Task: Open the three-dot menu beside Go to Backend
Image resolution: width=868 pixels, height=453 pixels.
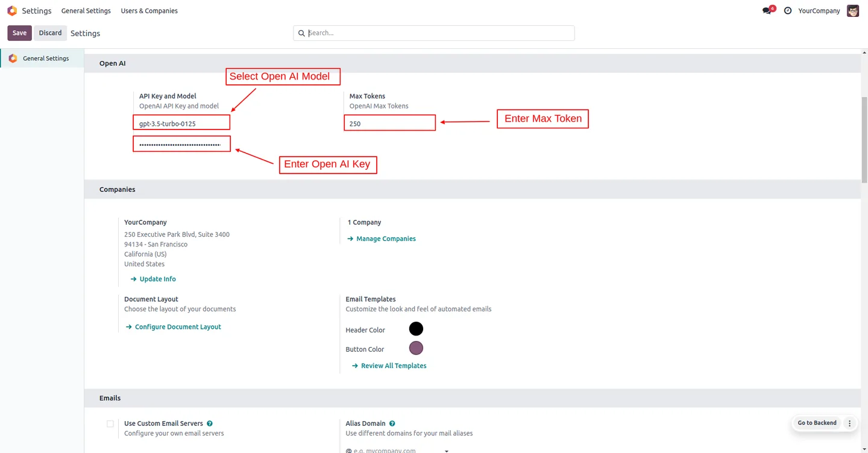Action: [x=849, y=423]
